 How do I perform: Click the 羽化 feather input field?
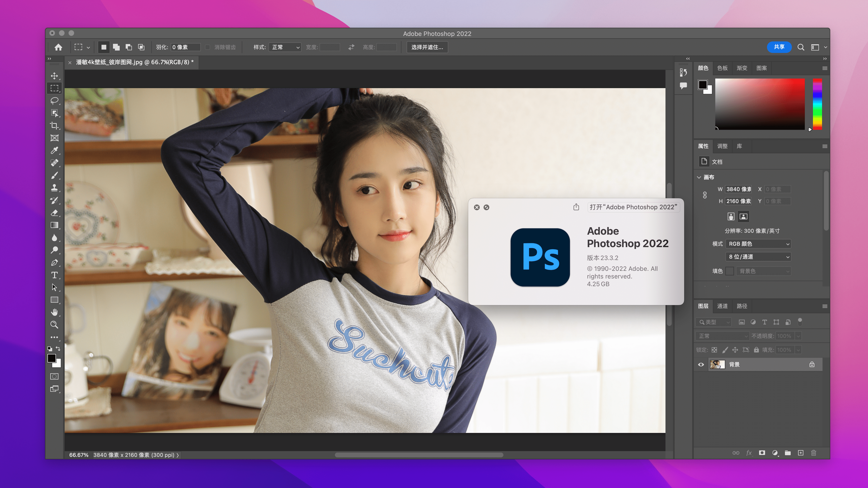pyautogui.click(x=185, y=47)
